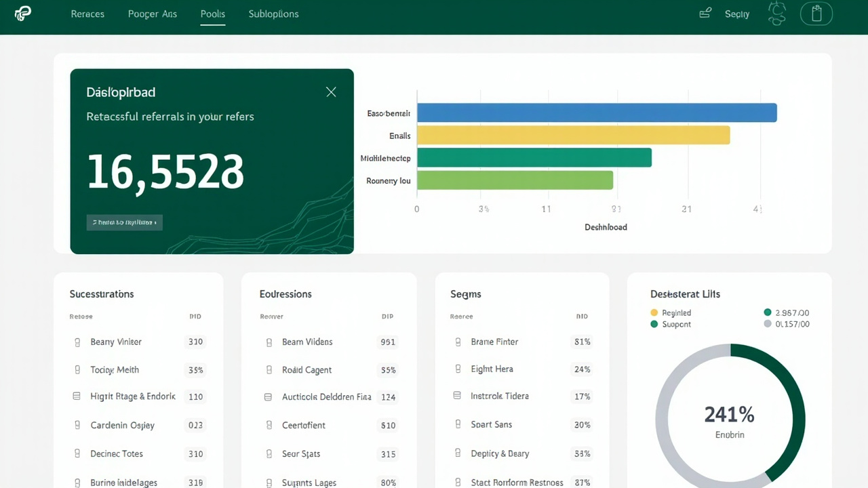
Task: Click the icon next to Roaid Cagent
Action: coord(269,370)
